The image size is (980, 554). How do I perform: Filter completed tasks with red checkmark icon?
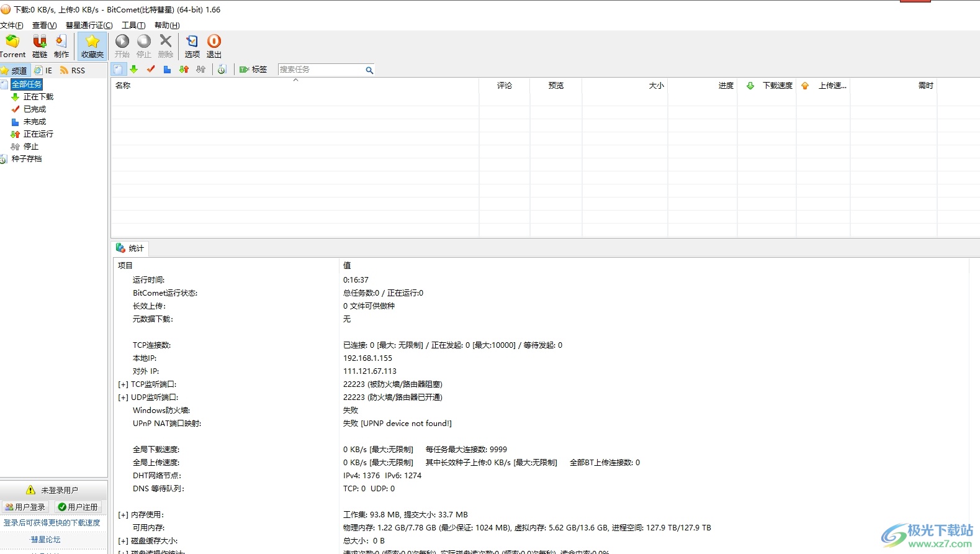[151, 70]
